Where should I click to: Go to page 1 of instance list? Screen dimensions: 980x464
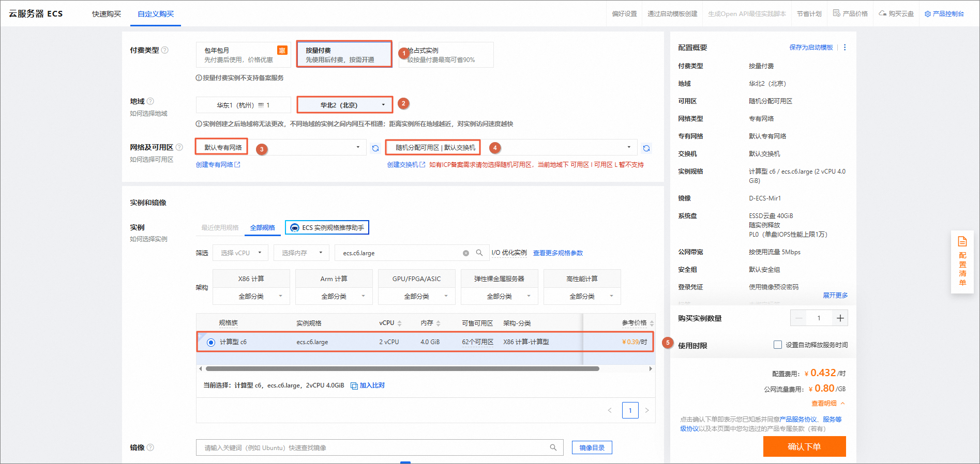(x=630, y=410)
